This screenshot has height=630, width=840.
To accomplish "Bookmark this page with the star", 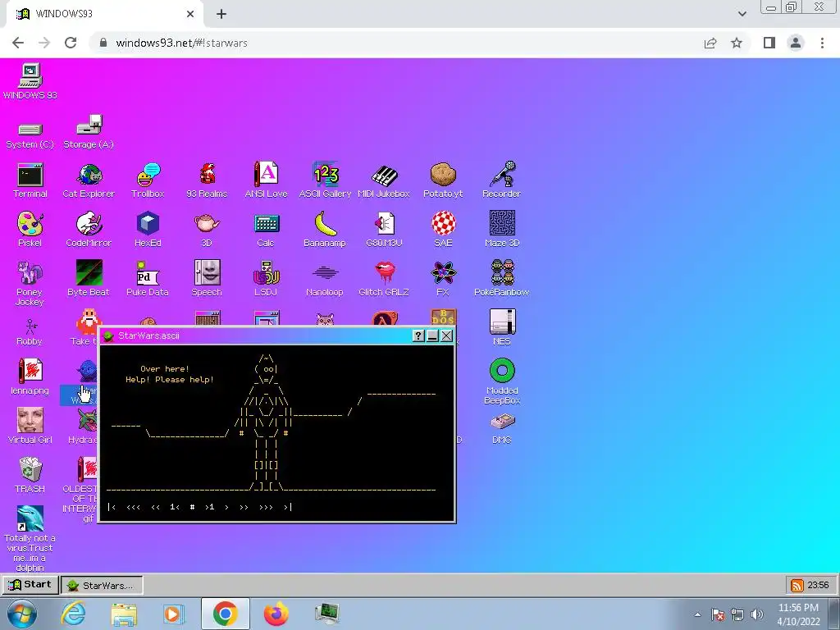I will point(737,43).
